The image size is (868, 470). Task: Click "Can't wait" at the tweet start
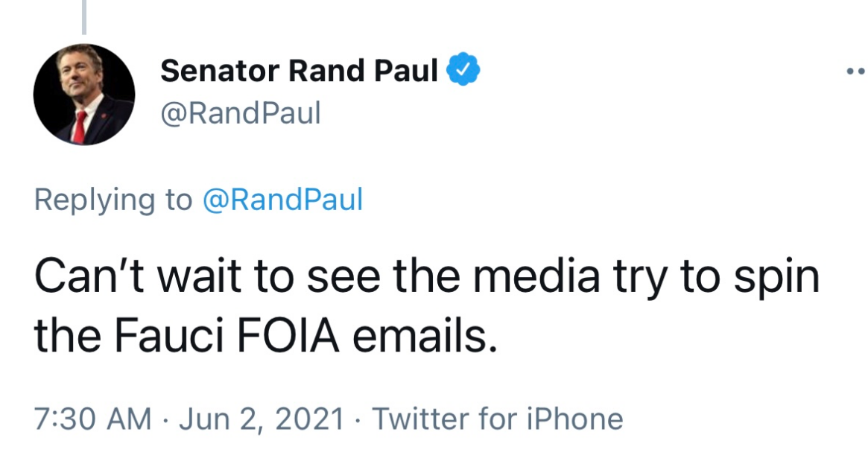click(138, 275)
